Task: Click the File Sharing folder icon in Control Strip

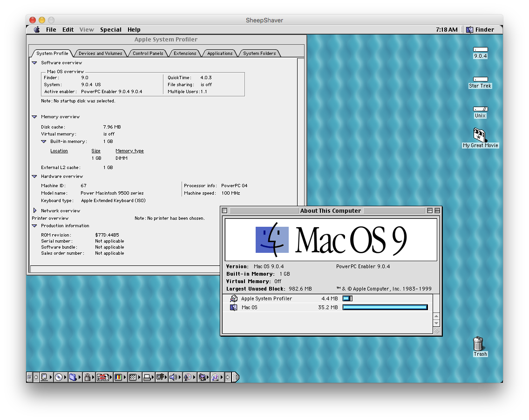Action: point(73,377)
